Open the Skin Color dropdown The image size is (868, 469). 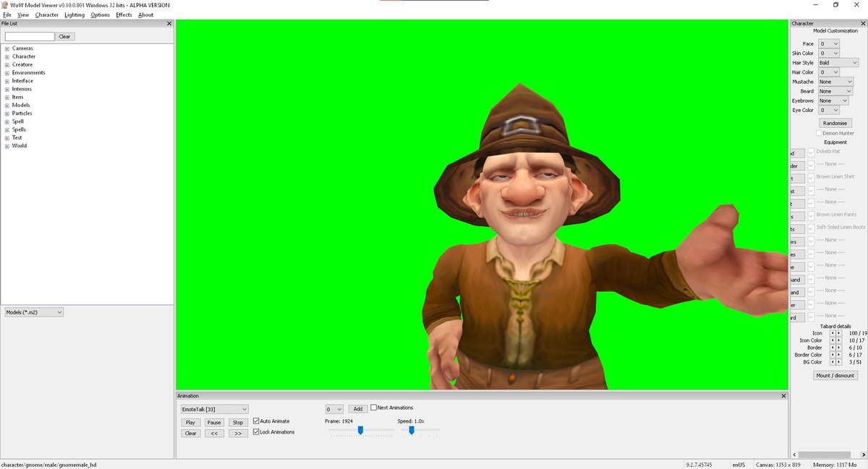[829, 53]
